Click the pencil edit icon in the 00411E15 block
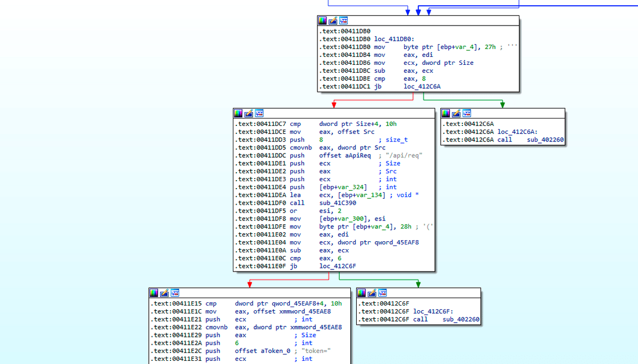638x364 pixels. (x=165, y=293)
